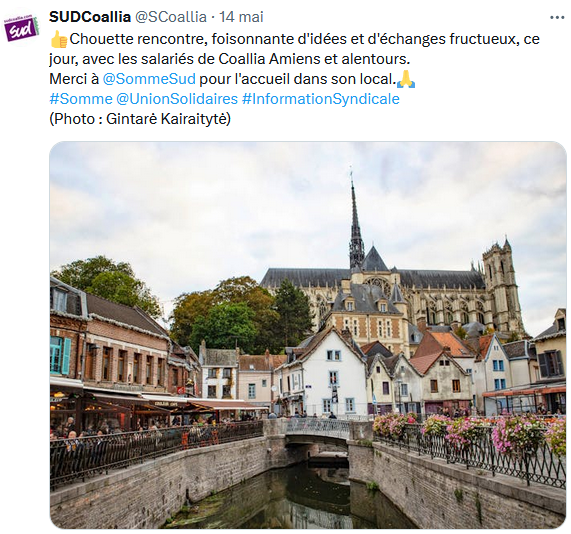
Task: Open the three-dot more options menu
Action: click(557, 17)
